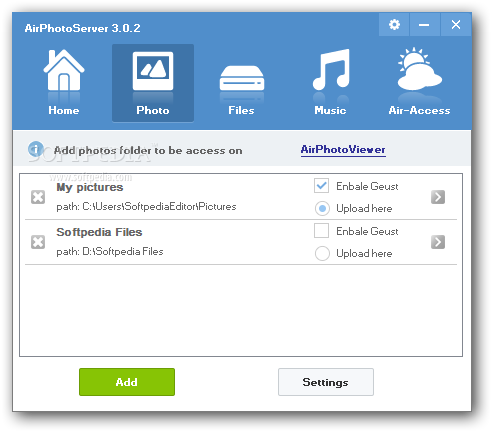The height and width of the screenshot is (432, 492).
Task: Open the Files tab
Action: point(241,90)
